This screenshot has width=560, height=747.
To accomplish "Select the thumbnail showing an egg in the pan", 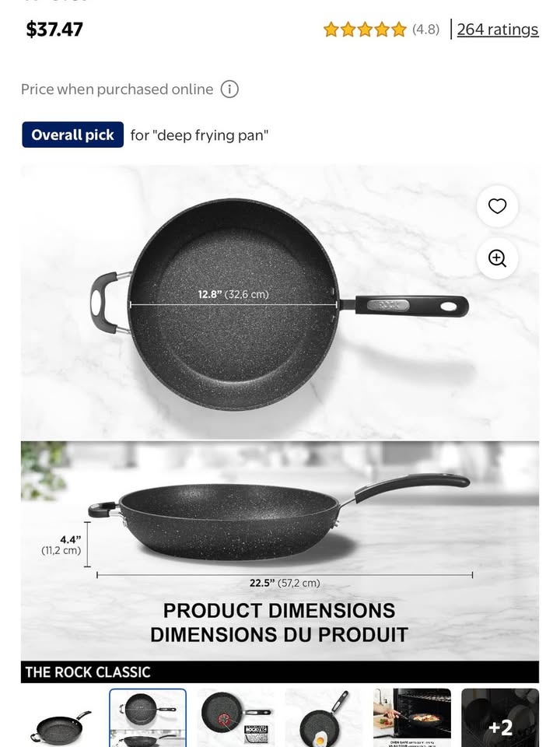I will pyautogui.click(x=324, y=718).
